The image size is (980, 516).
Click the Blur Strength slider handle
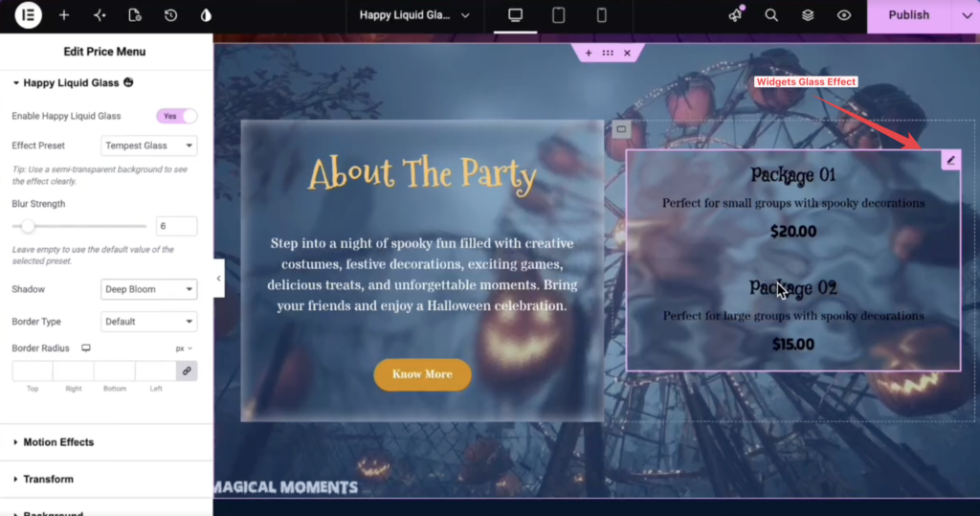(27, 226)
